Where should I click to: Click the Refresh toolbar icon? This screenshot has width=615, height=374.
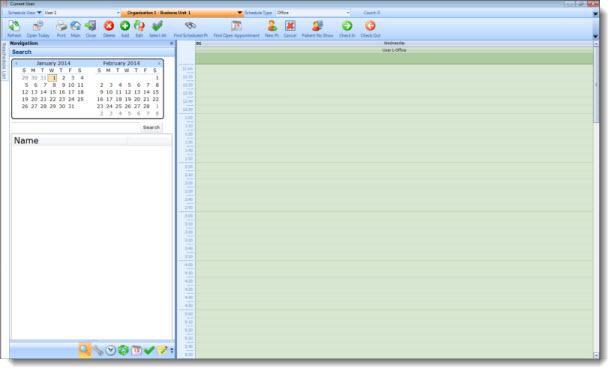point(14,26)
